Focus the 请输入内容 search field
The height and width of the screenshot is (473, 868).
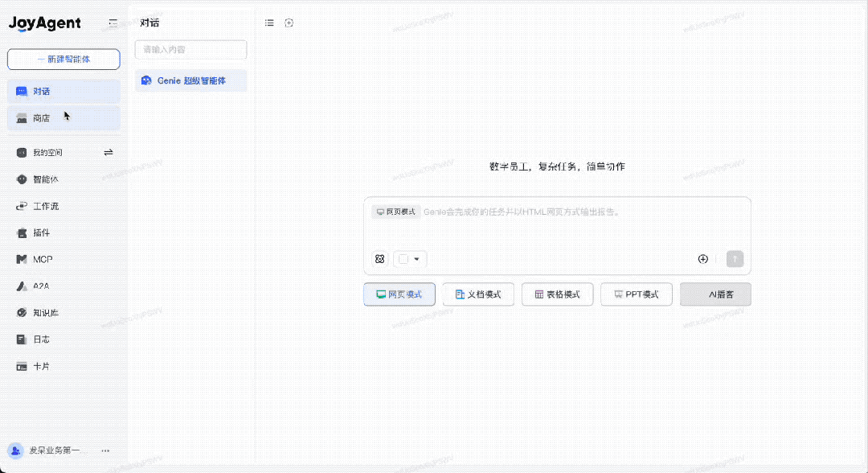coord(190,50)
